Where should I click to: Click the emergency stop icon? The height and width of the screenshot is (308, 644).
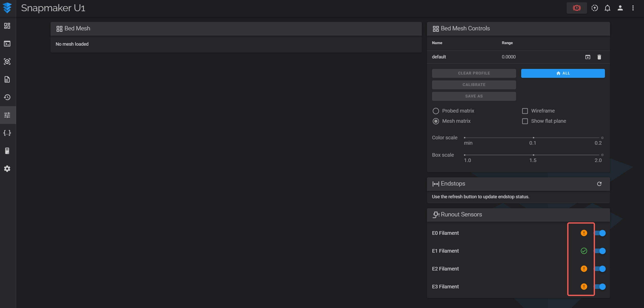point(577,8)
